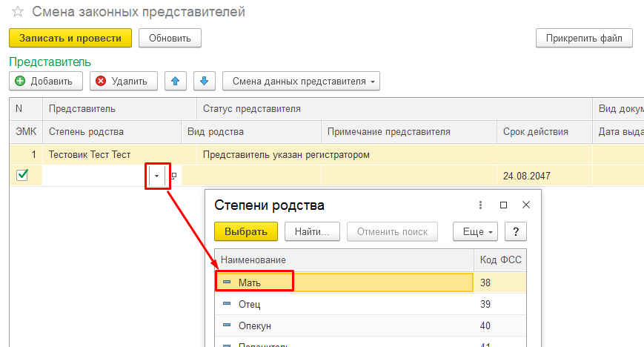The image size is (644, 347).
Task: Toggle the ЭМК checkbox in the row
Action: (x=22, y=176)
